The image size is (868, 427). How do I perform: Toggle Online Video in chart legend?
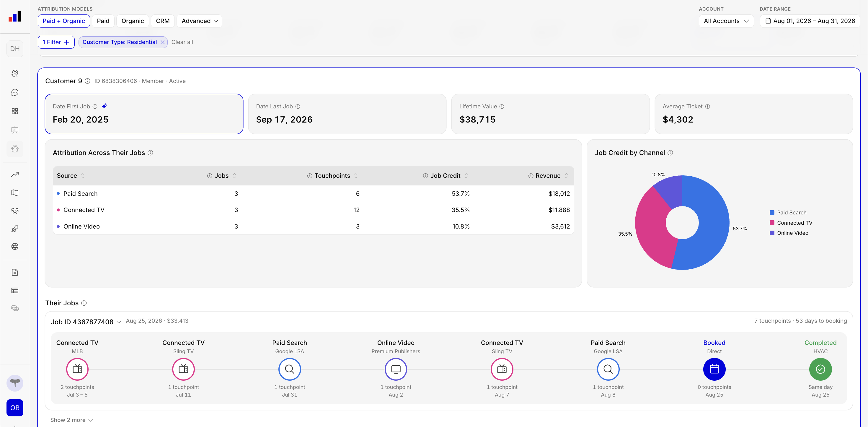[x=789, y=233]
